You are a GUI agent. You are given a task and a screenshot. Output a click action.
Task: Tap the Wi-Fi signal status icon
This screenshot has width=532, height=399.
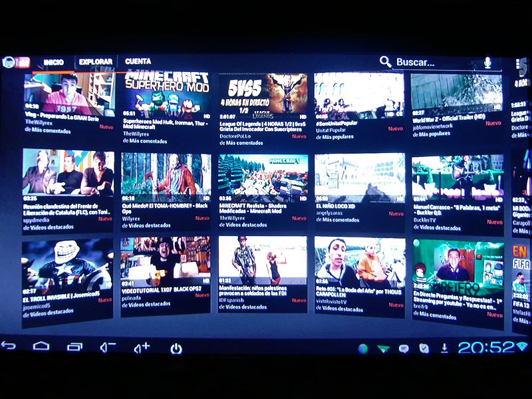pyautogui.click(x=522, y=346)
